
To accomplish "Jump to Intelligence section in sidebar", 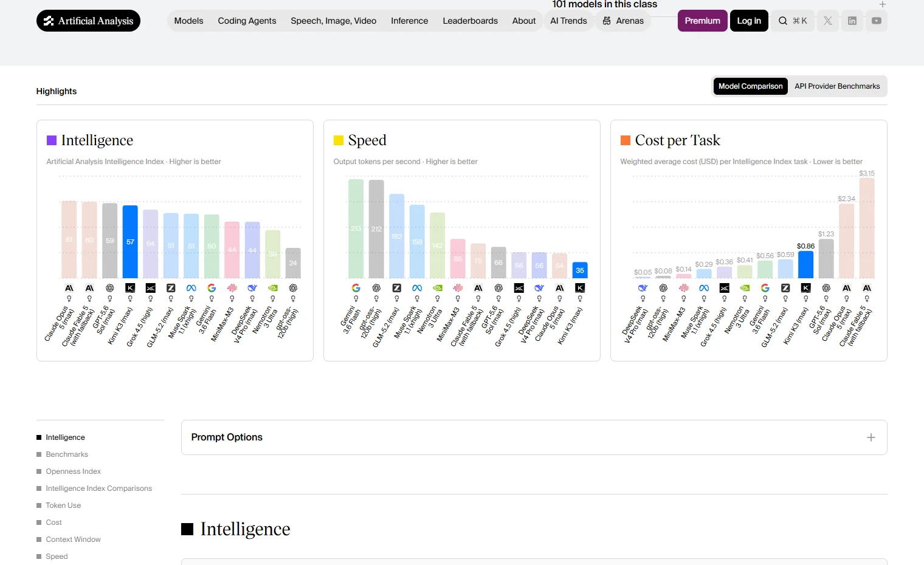I will [x=66, y=437].
